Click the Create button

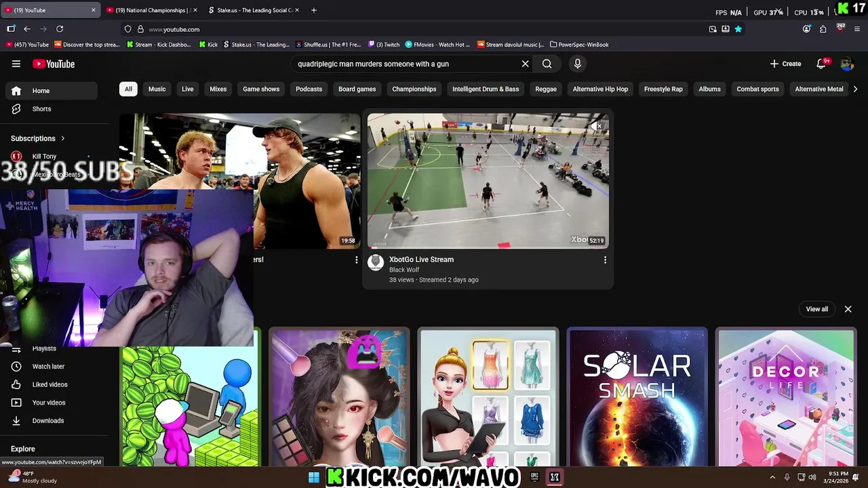[x=785, y=64]
